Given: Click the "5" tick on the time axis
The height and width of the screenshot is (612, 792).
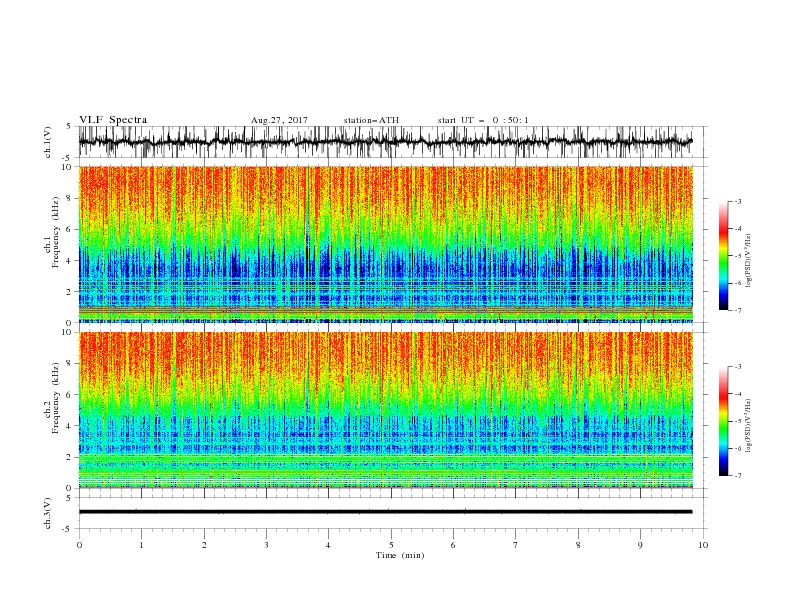Looking at the screenshot, I should [391, 545].
